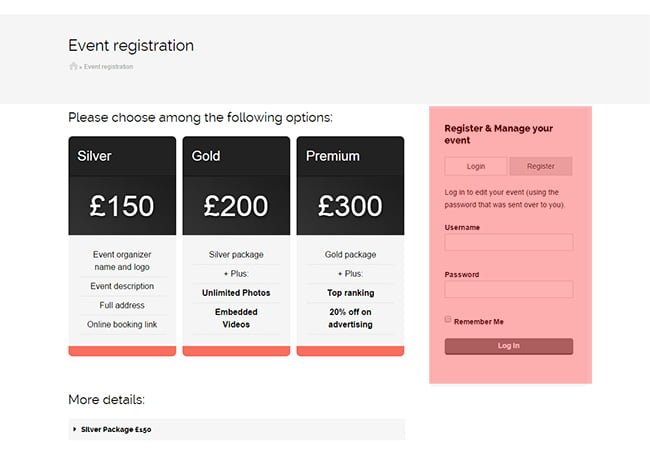The image size is (650, 461).
Task: Click the triangle arrow beside Silver Package
Action: tap(75, 429)
